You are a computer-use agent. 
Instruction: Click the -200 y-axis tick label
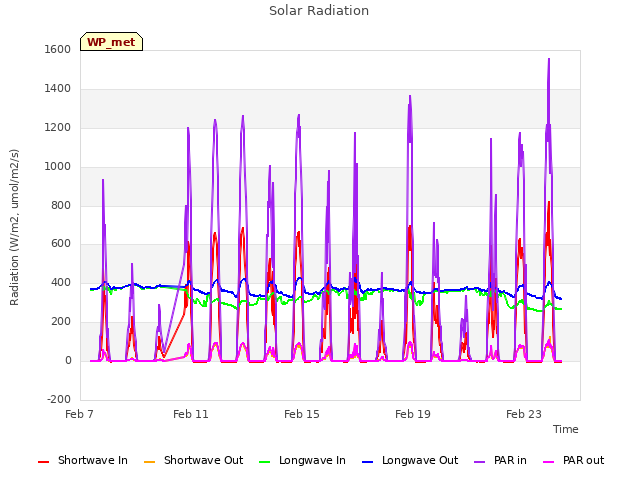click(x=59, y=399)
